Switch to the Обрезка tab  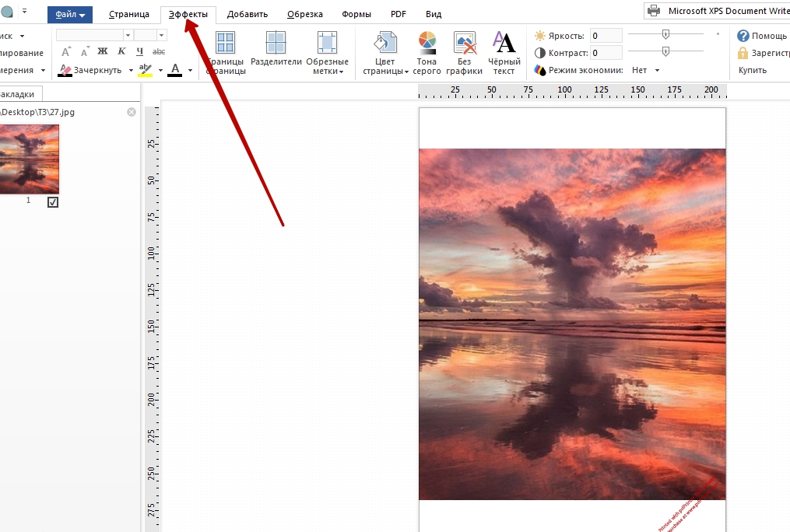click(x=304, y=14)
